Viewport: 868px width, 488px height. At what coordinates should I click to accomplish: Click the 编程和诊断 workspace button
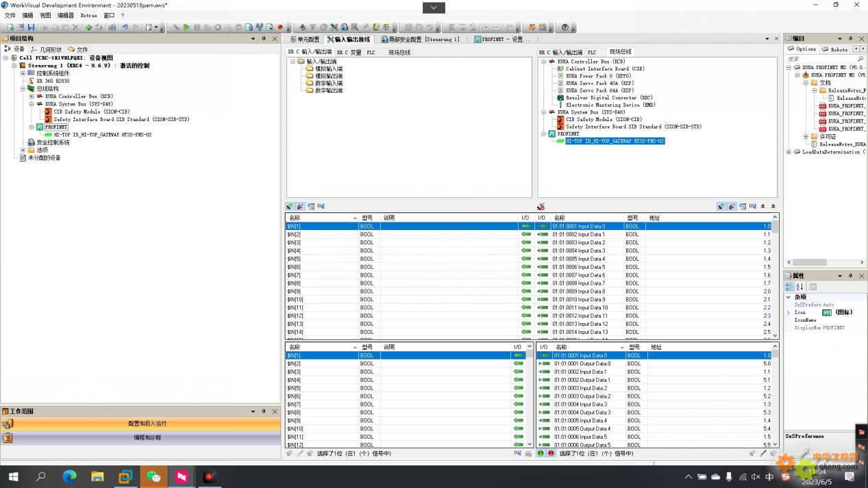(141, 437)
